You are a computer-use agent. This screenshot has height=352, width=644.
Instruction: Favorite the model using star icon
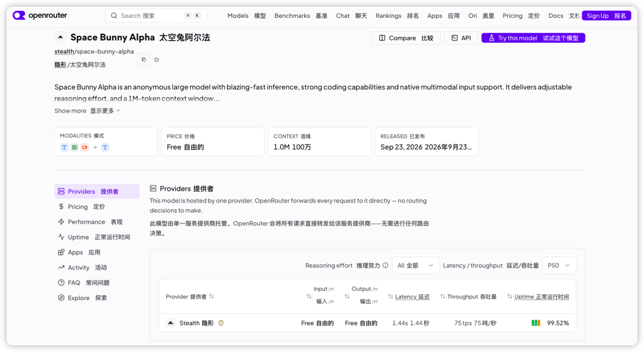coord(156,60)
